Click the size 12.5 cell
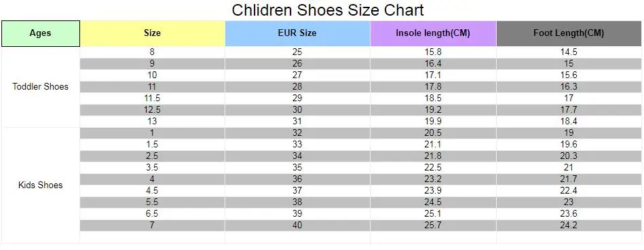Viewport: 644px width, 250px height. tap(153, 110)
